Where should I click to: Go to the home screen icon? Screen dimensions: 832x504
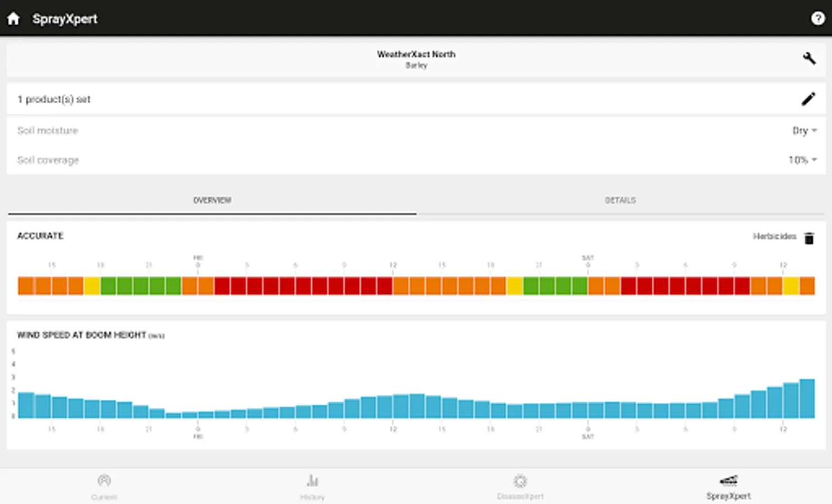(13, 18)
